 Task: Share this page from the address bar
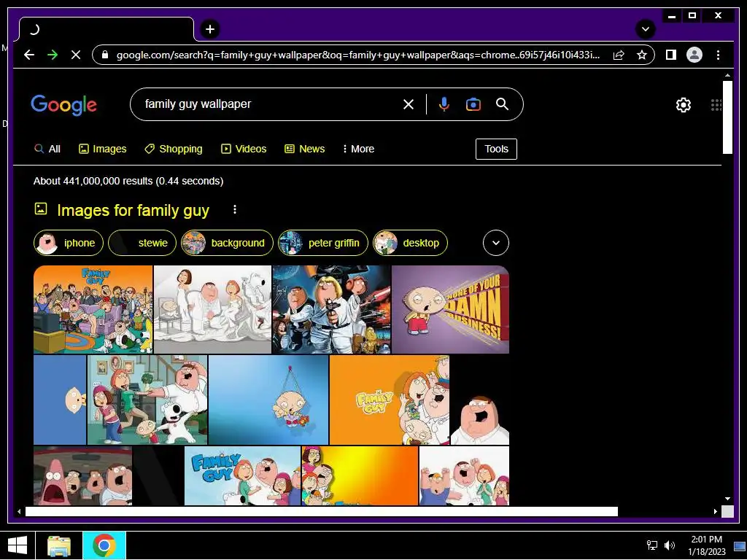(x=619, y=55)
